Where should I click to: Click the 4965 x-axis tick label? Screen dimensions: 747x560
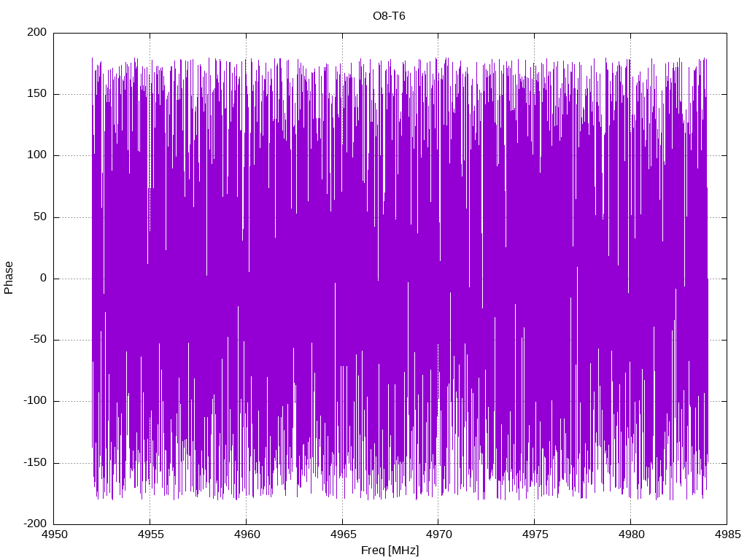[x=343, y=534]
